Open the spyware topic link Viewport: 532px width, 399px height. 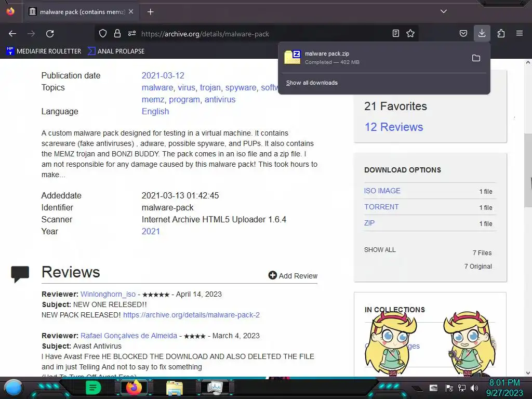tap(241, 87)
